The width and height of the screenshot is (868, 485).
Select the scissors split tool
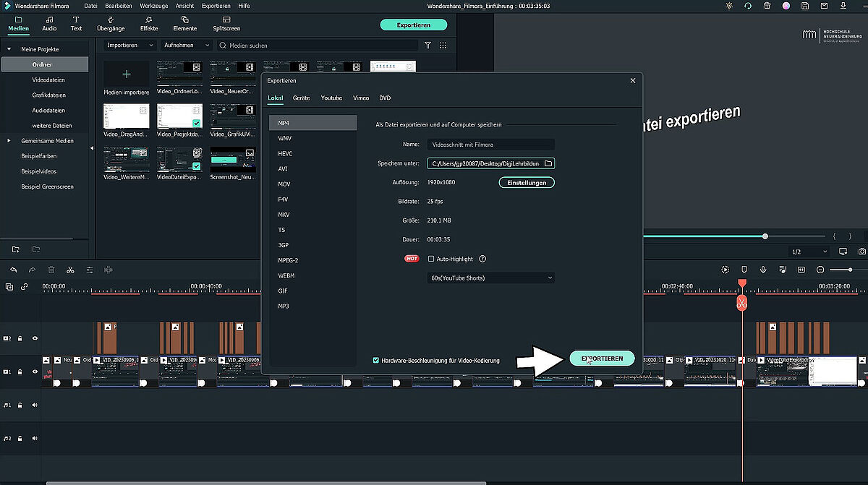pyautogui.click(x=70, y=270)
